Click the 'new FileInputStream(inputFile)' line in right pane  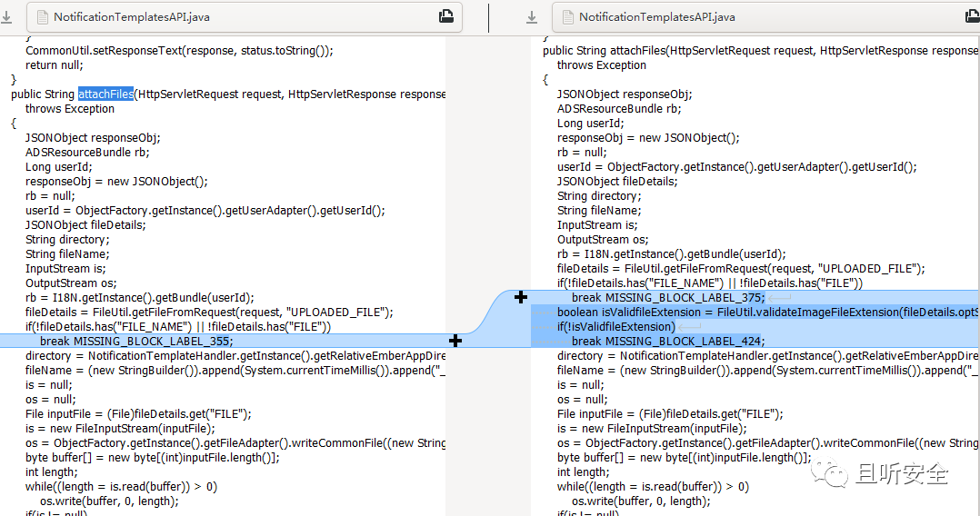[x=652, y=428]
